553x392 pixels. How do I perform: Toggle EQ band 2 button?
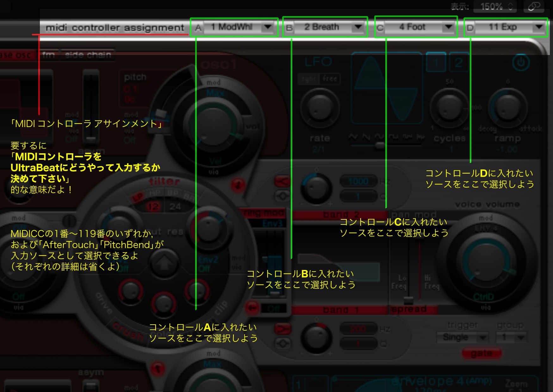(340, 215)
